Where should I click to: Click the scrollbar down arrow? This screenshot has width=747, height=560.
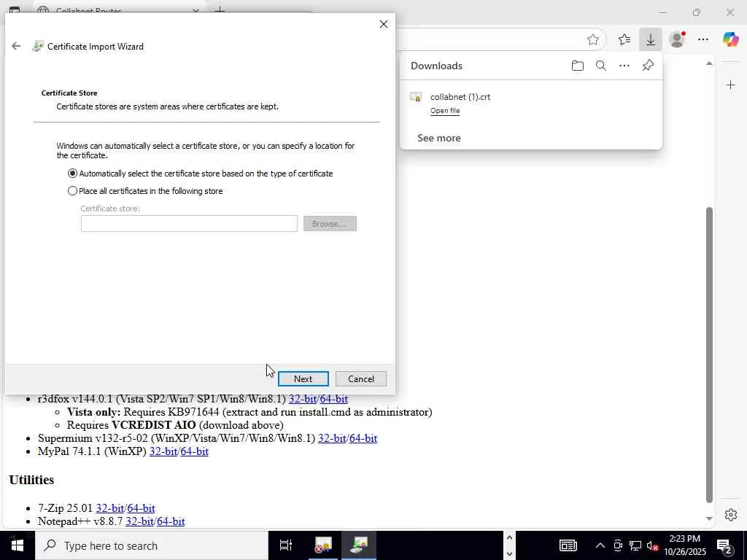point(709,518)
